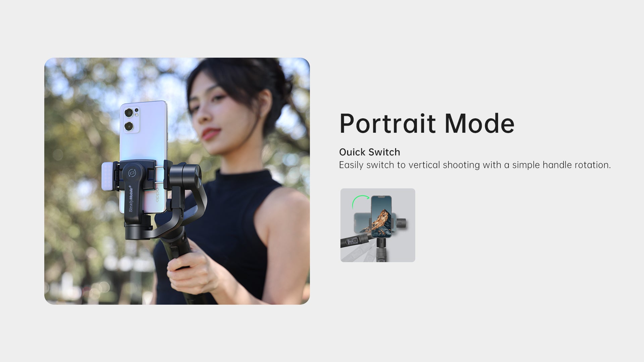Click the circular logo on the gimbal clamp
The image size is (644, 362).
pyautogui.click(x=132, y=173)
